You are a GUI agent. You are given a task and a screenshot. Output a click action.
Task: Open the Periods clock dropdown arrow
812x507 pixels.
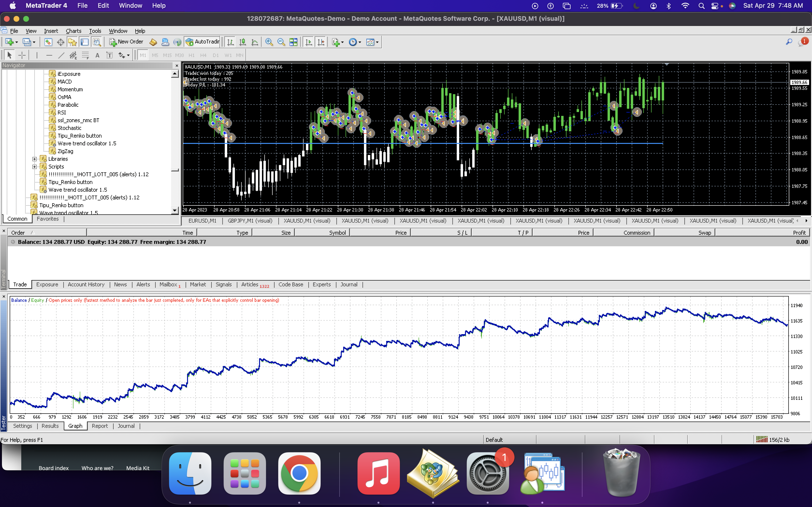(x=360, y=42)
